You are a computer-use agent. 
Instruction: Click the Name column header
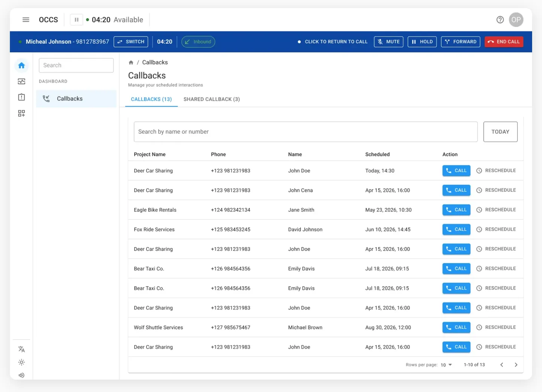(295, 154)
